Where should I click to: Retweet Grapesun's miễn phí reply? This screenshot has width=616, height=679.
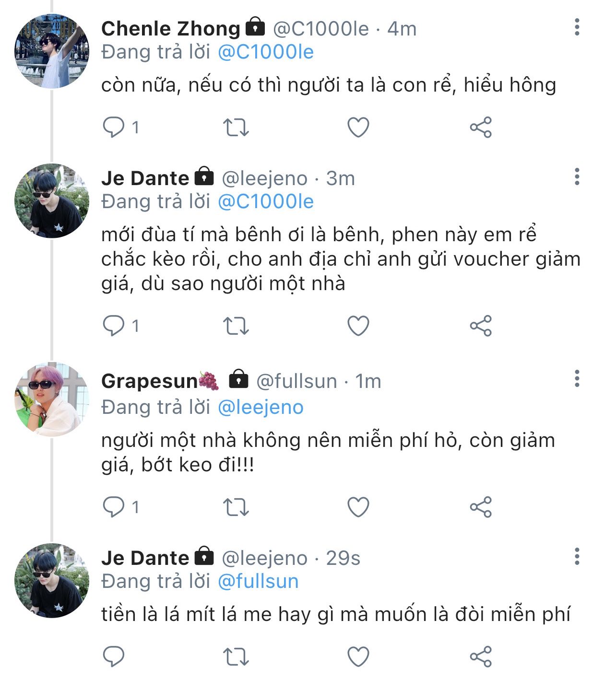pos(236,507)
